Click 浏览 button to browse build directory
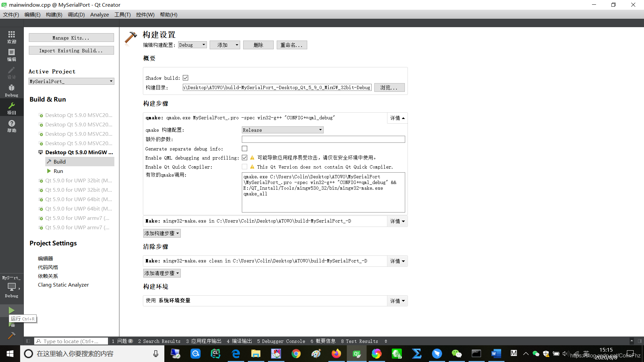644x362 pixels. [x=389, y=87]
